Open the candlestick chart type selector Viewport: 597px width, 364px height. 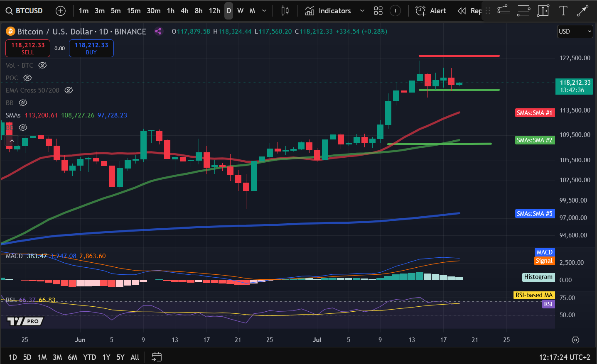point(285,11)
